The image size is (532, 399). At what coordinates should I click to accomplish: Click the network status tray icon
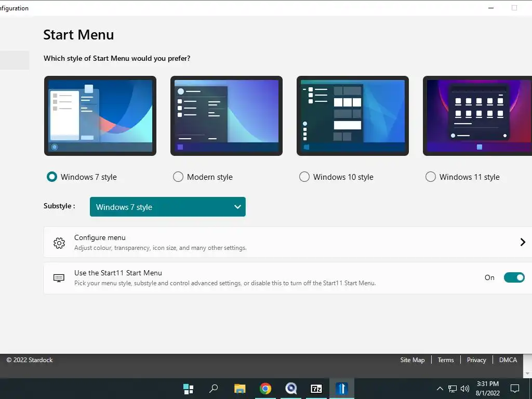click(453, 389)
